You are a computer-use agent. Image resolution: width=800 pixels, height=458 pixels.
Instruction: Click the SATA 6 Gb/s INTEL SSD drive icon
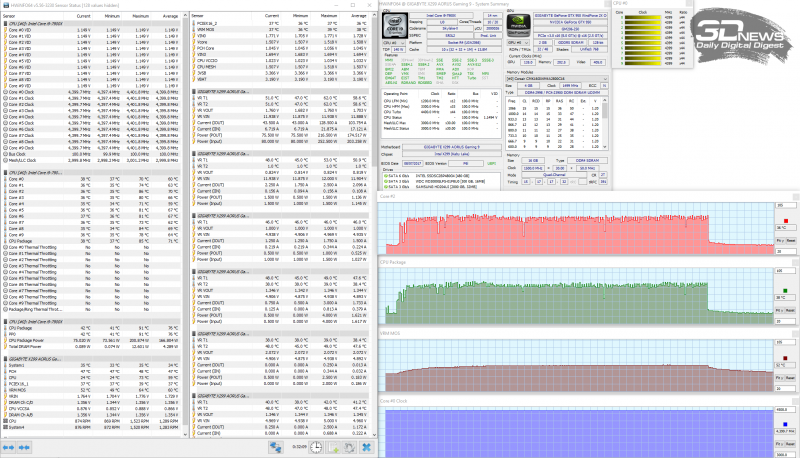[x=386, y=176]
